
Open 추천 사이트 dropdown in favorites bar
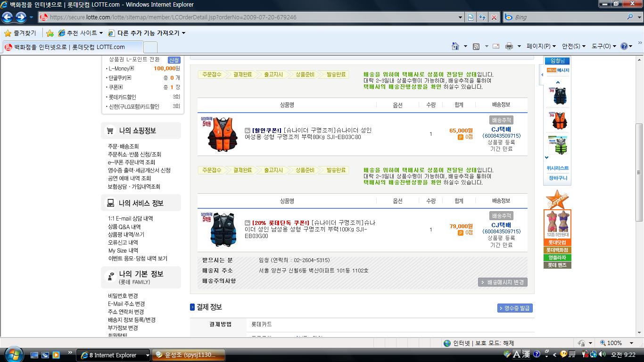[81, 33]
